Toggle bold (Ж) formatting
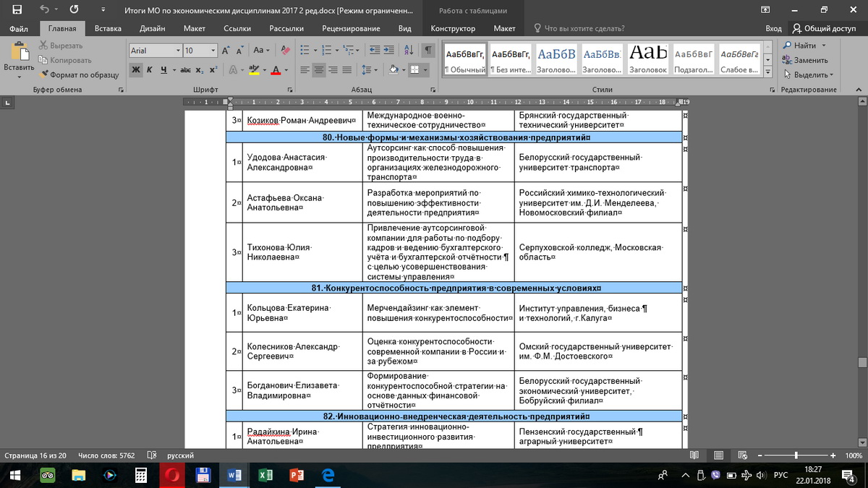868x488 pixels. 136,70
